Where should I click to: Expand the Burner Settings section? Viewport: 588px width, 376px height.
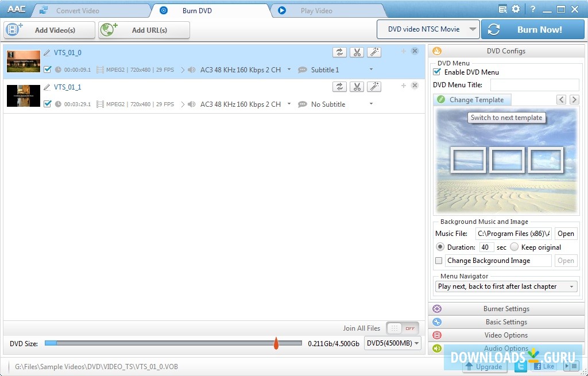pyautogui.click(x=506, y=309)
